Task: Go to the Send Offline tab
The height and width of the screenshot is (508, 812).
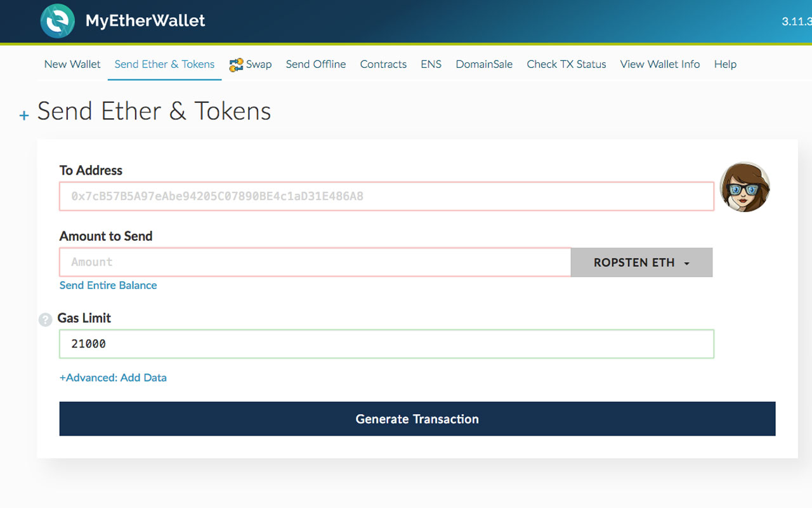Action: (x=316, y=64)
